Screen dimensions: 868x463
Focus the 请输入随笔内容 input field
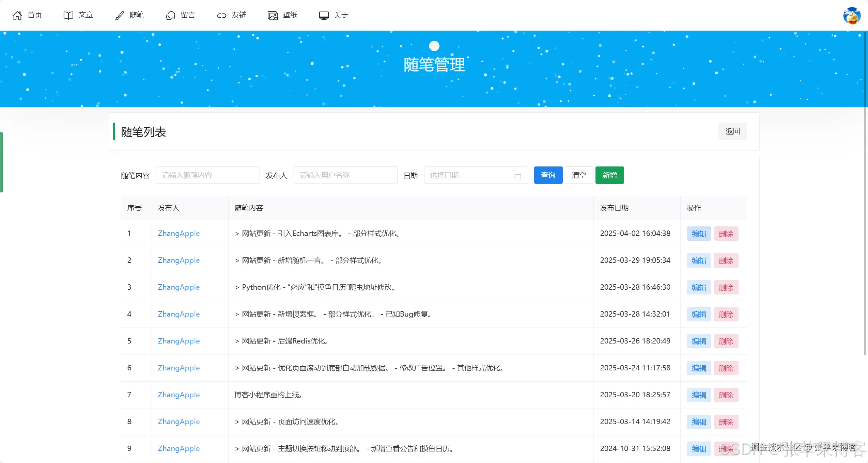(208, 175)
